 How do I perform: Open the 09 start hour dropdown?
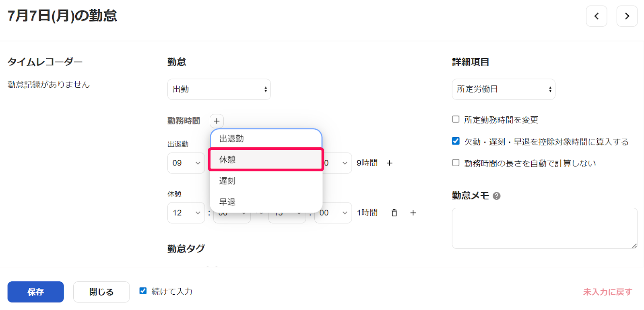186,163
